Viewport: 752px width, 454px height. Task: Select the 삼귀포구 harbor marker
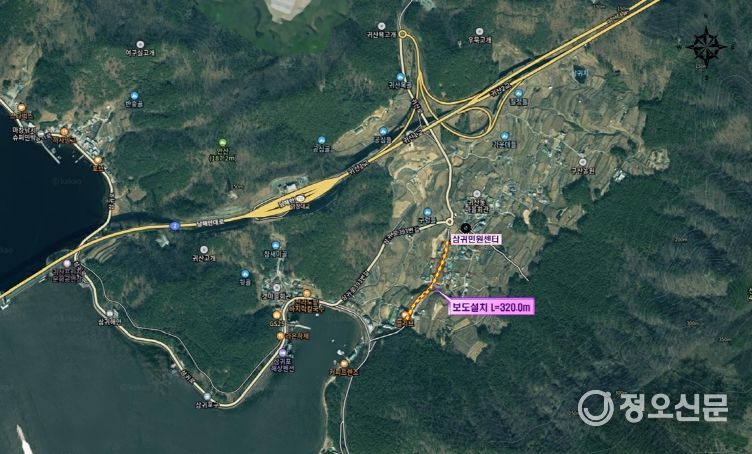tap(207, 396)
